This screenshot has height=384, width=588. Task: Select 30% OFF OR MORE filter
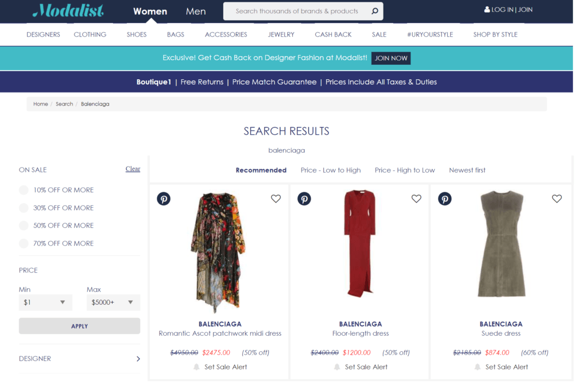point(24,208)
